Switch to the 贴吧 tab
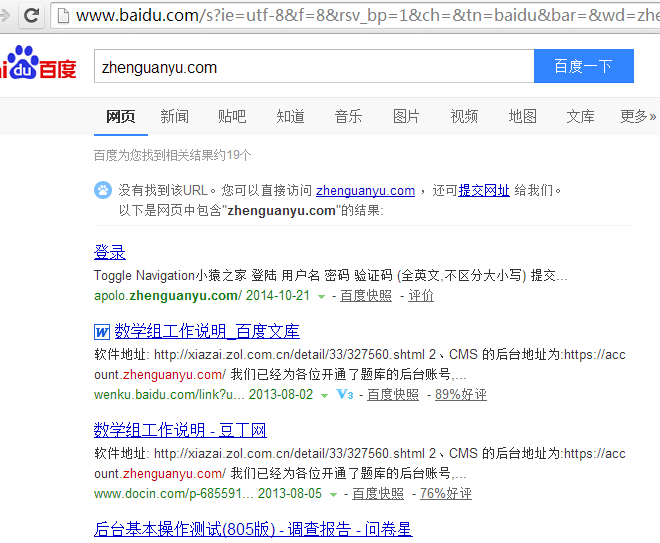The image size is (660, 543). [x=232, y=116]
